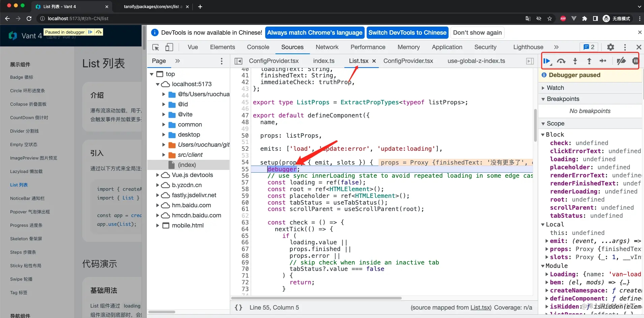Pretty print the source with braces icon
Screen dimensions: 644x318
(x=239, y=308)
